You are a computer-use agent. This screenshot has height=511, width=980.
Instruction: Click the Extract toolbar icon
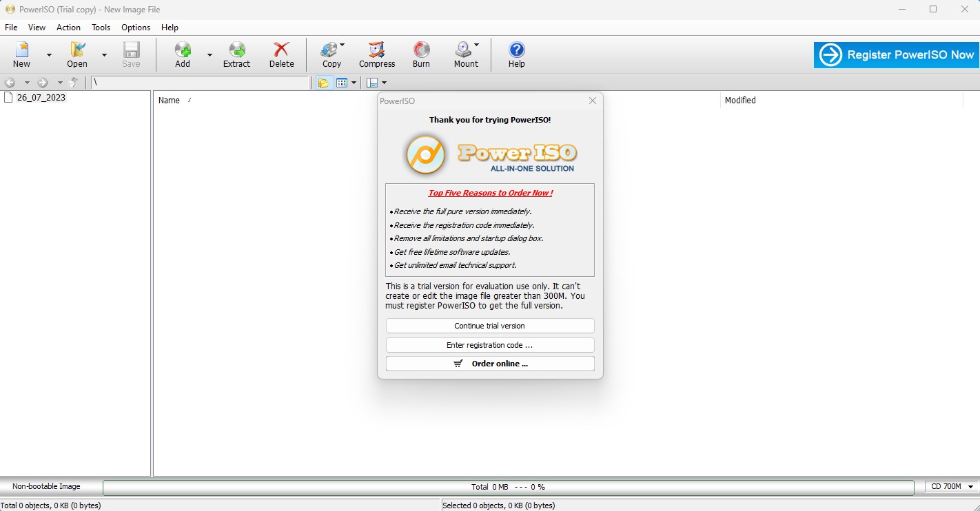(236, 50)
